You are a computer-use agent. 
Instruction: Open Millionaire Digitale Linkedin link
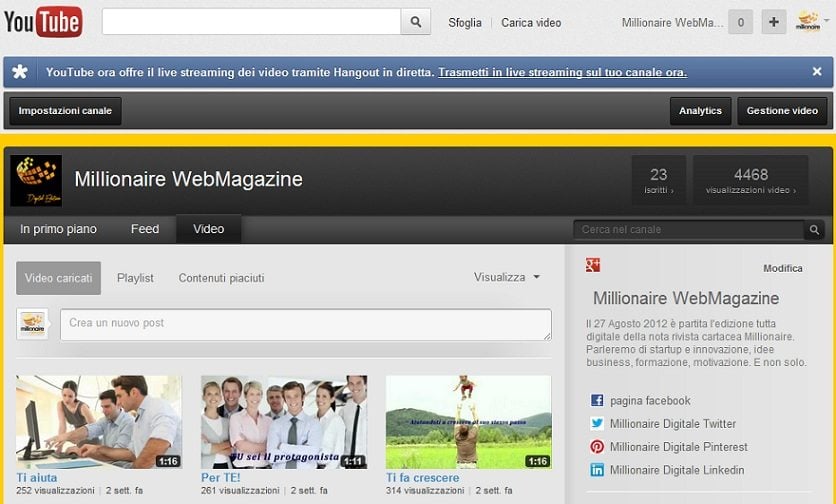click(676, 470)
